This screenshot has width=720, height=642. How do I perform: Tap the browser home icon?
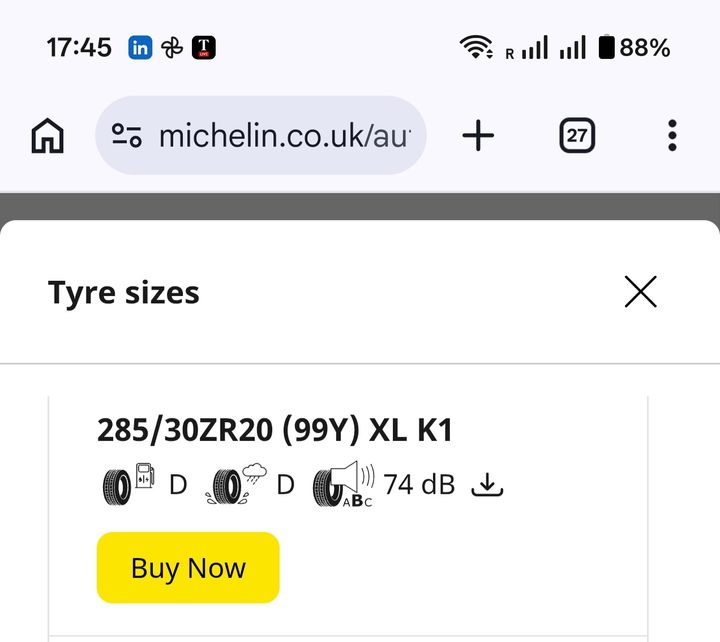(48, 135)
